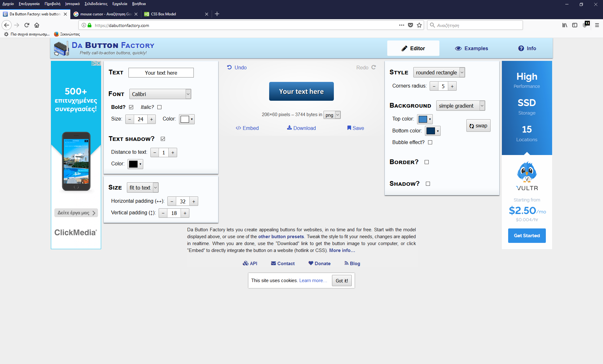This screenshot has width=603, height=364.
Task: Click the browser home icon
Action: (37, 25)
